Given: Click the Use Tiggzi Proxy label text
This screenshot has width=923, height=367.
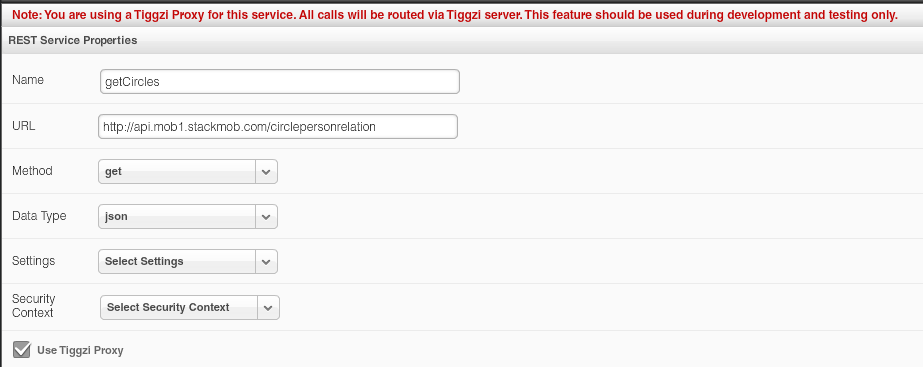Looking at the screenshot, I should (80, 350).
